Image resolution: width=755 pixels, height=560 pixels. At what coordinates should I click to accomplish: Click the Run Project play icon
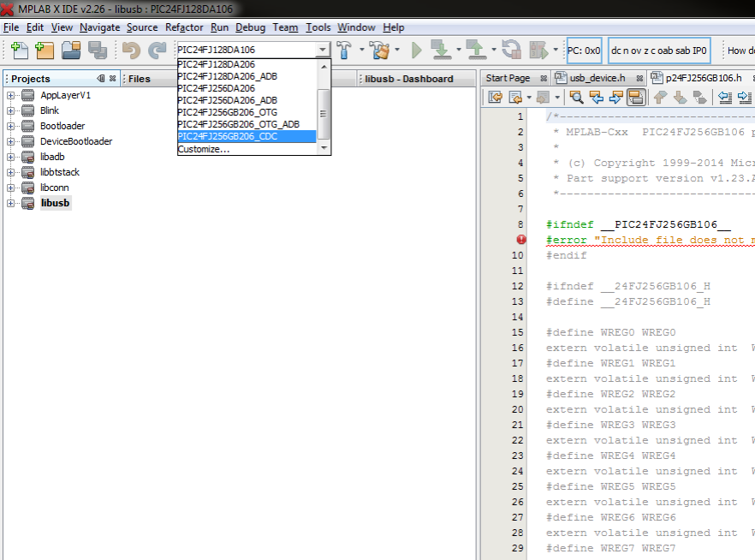(x=417, y=51)
